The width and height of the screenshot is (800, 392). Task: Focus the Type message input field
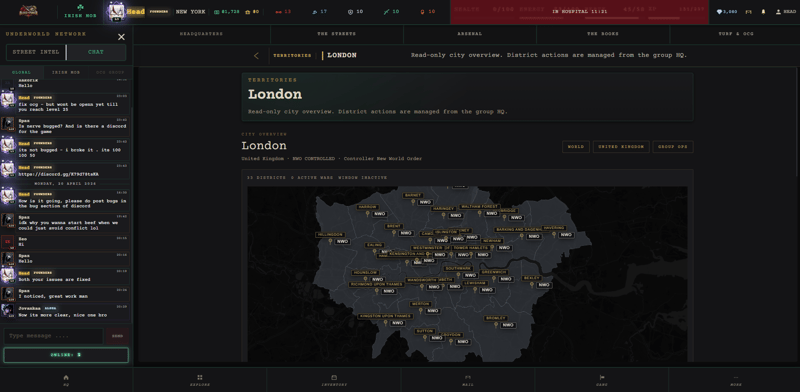tap(54, 336)
